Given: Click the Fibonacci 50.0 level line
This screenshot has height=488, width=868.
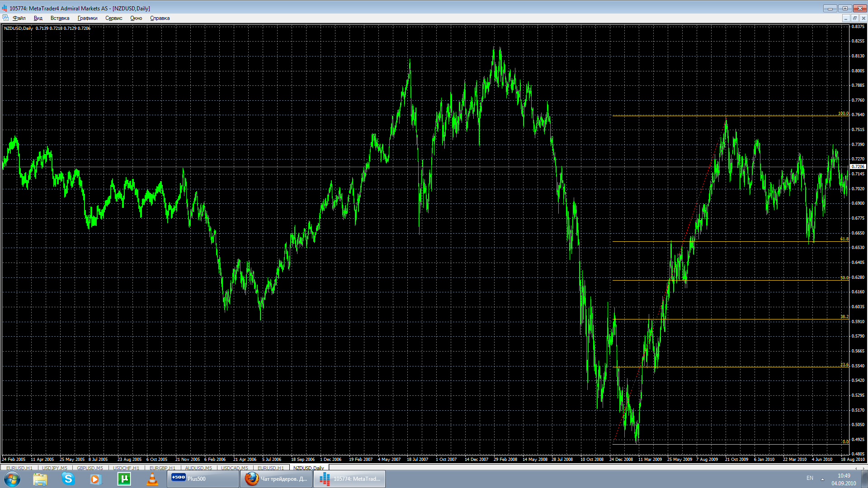Looking at the screenshot, I should pyautogui.click(x=730, y=280).
